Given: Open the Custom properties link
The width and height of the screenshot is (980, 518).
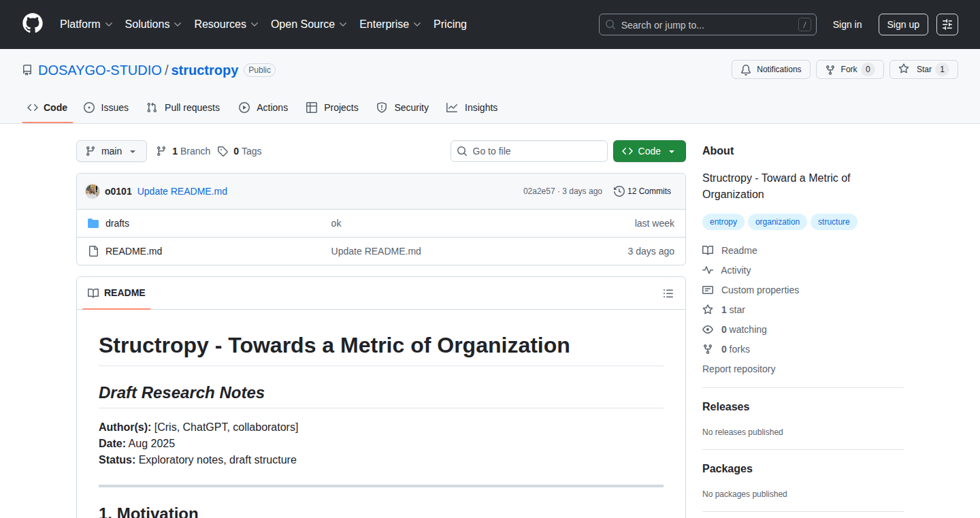Looking at the screenshot, I should 751,290.
